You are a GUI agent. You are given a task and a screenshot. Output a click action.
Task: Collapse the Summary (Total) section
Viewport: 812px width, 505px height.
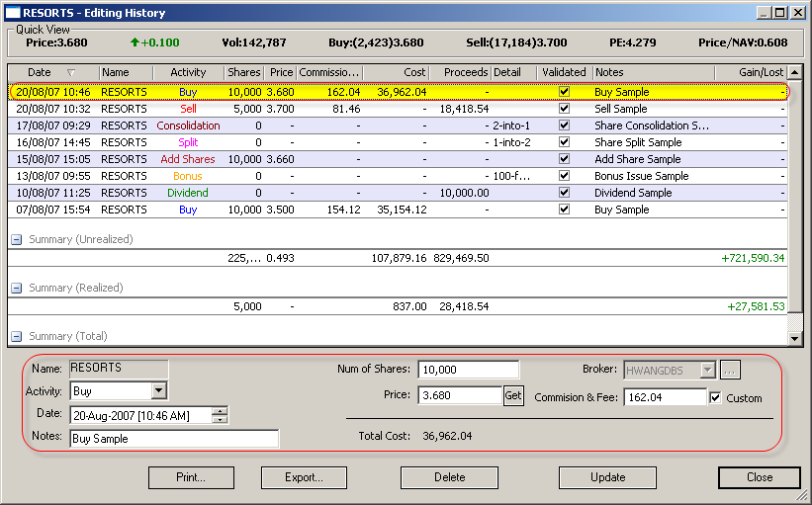pos(17,336)
